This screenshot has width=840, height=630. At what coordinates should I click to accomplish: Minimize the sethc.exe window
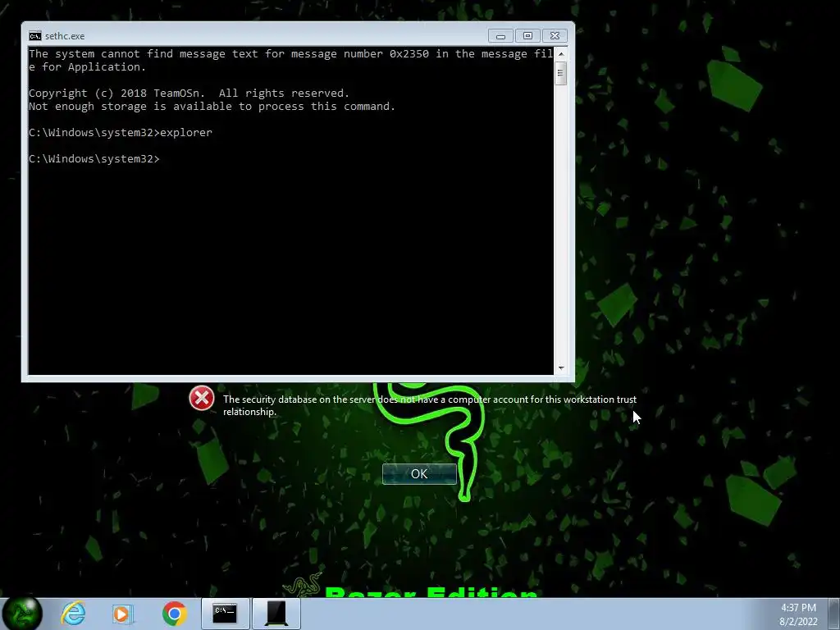[500, 36]
